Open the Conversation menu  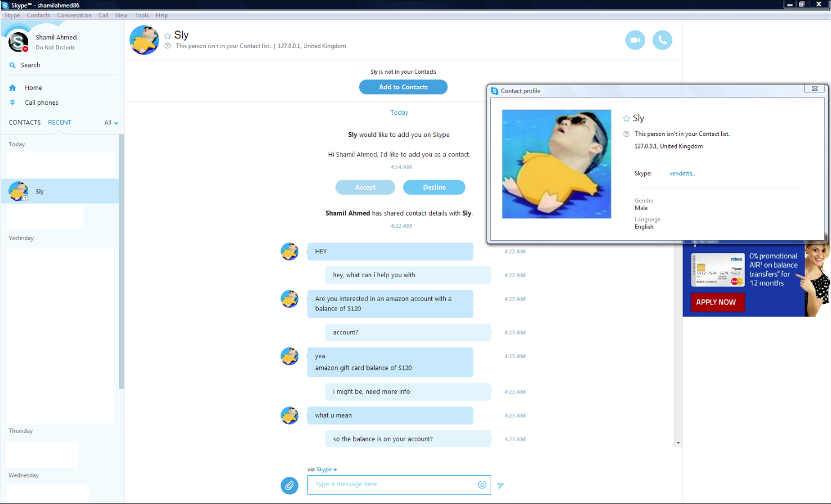[74, 16]
